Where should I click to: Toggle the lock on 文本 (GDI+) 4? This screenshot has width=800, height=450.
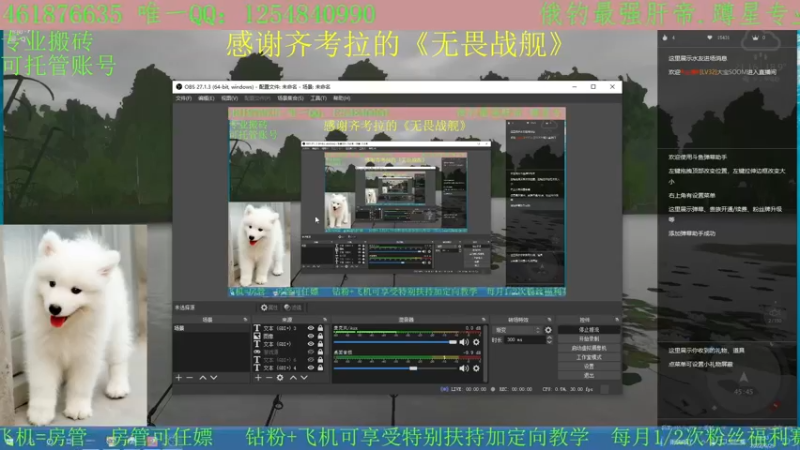click(320, 367)
